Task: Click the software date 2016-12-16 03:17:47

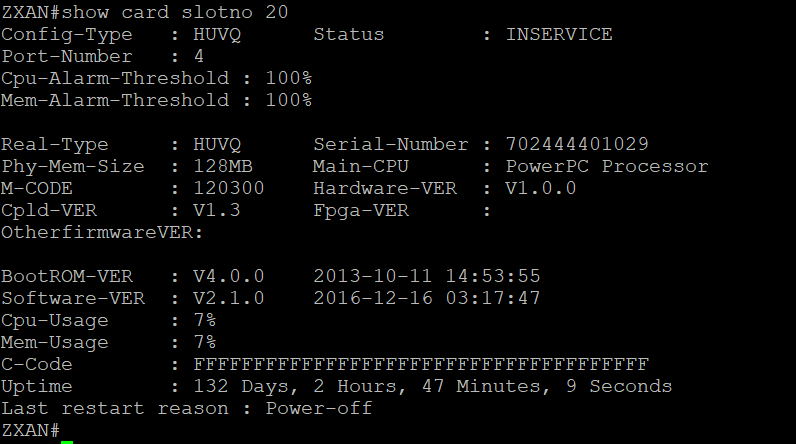Action: [x=427, y=298]
